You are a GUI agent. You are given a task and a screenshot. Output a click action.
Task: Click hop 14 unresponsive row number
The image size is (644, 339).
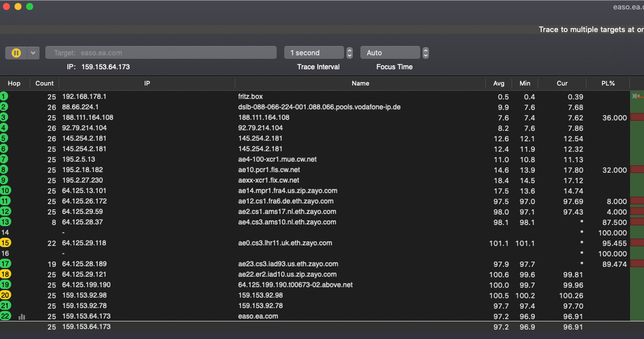tap(5, 232)
